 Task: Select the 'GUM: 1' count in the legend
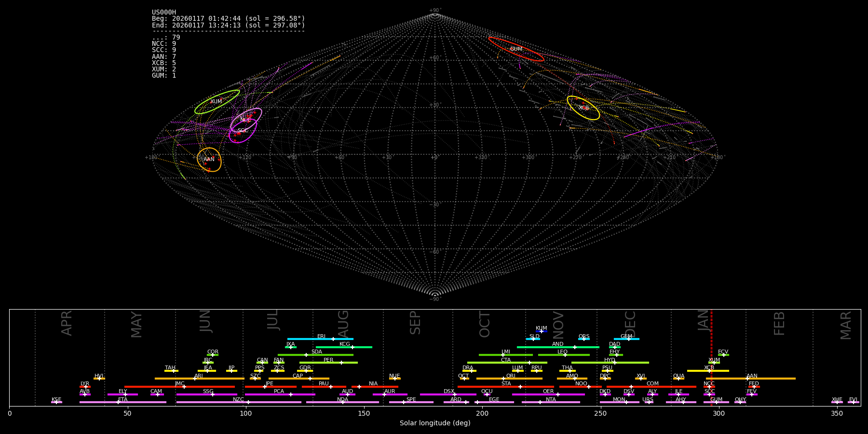point(164,76)
